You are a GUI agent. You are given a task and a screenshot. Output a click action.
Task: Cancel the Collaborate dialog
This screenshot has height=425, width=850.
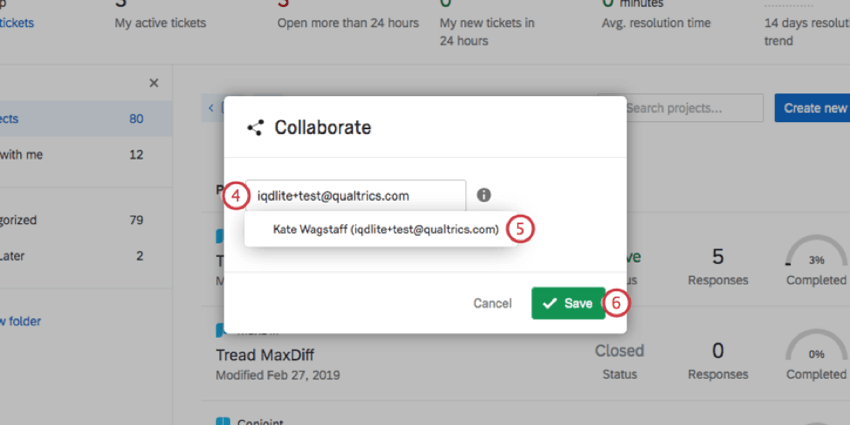point(492,304)
